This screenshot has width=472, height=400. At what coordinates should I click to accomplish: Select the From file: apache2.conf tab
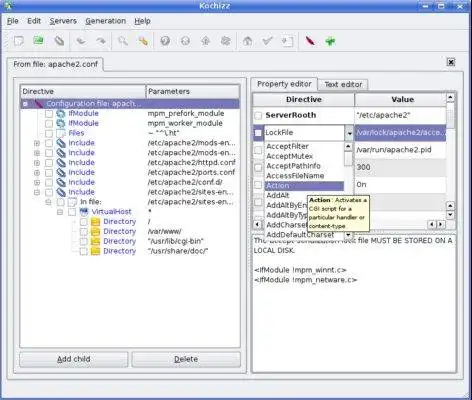coord(55,64)
